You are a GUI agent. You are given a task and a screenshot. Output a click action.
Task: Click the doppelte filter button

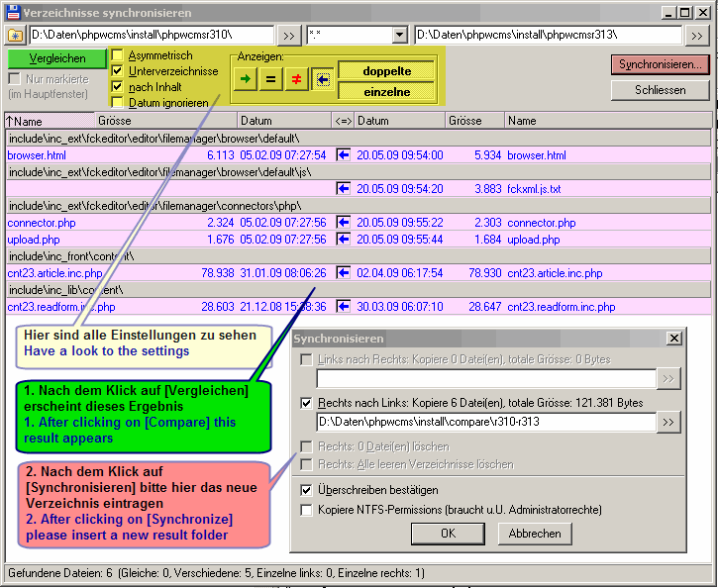pyautogui.click(x=387, y=71)
